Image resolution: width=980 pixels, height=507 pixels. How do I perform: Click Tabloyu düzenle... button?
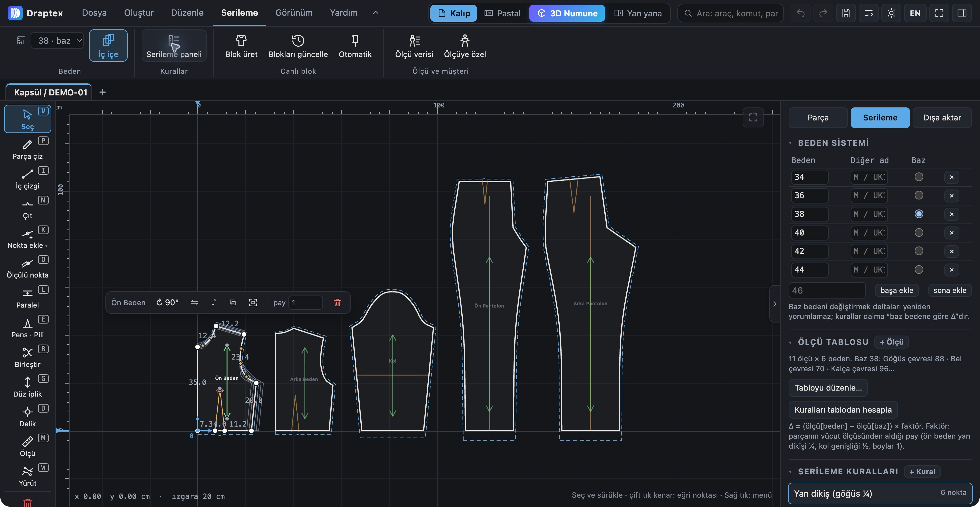pos(828,388)
